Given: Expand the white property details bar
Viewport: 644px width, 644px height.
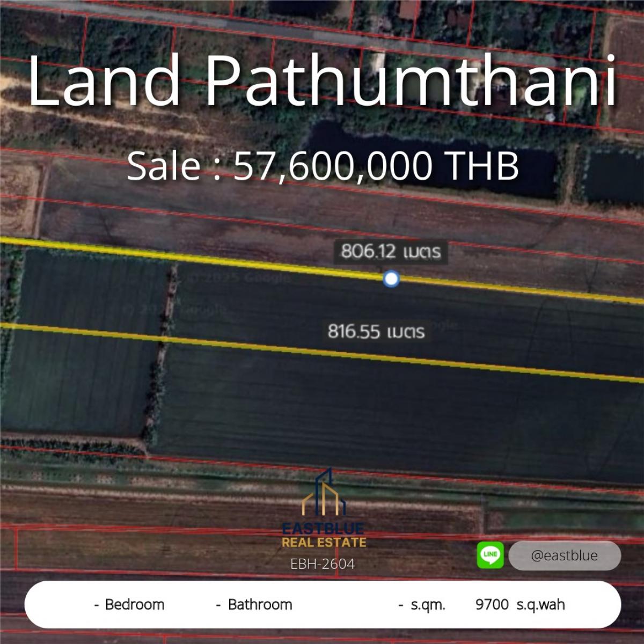Looking at the screenshot, I should [x=322, y=605].
